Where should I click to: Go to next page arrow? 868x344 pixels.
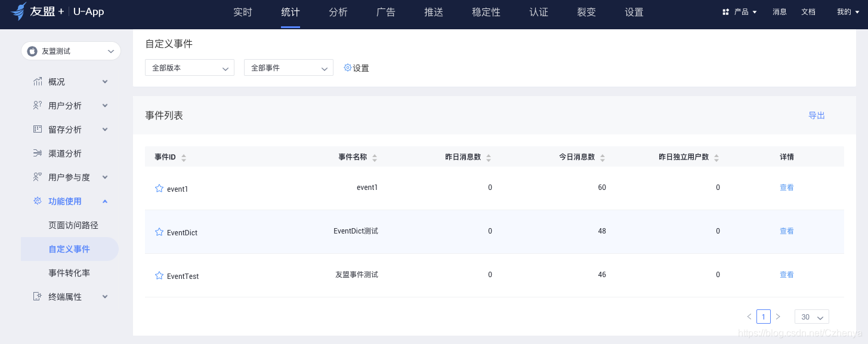click(x=778, y=317)
